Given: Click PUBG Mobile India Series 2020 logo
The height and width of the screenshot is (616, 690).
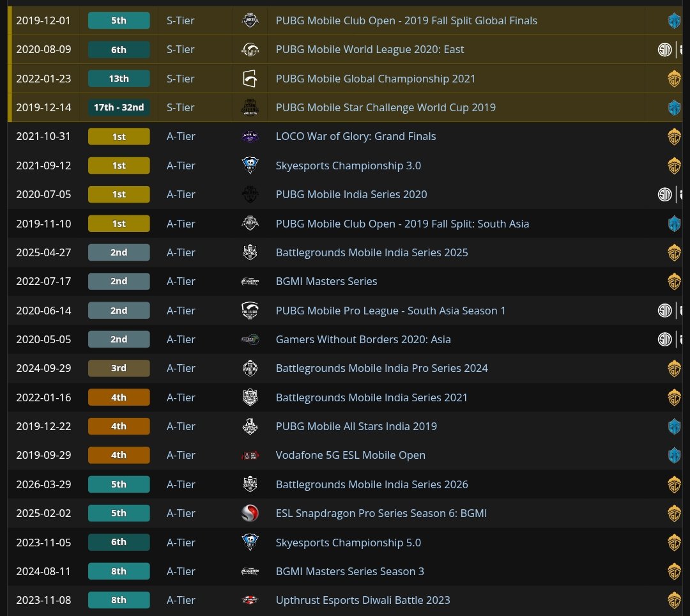Looking at the screenshot, I should (x=250, y=194).
